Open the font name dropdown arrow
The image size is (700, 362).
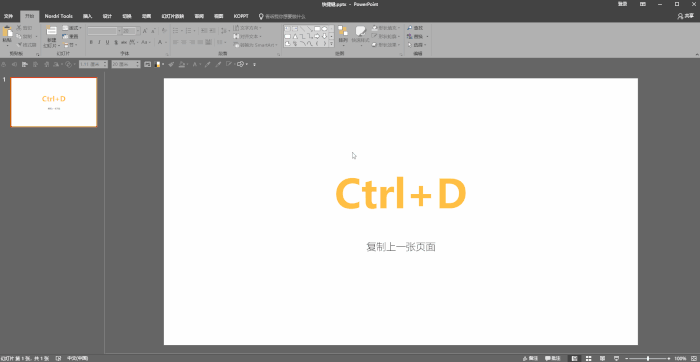click(x=119, y=31)
